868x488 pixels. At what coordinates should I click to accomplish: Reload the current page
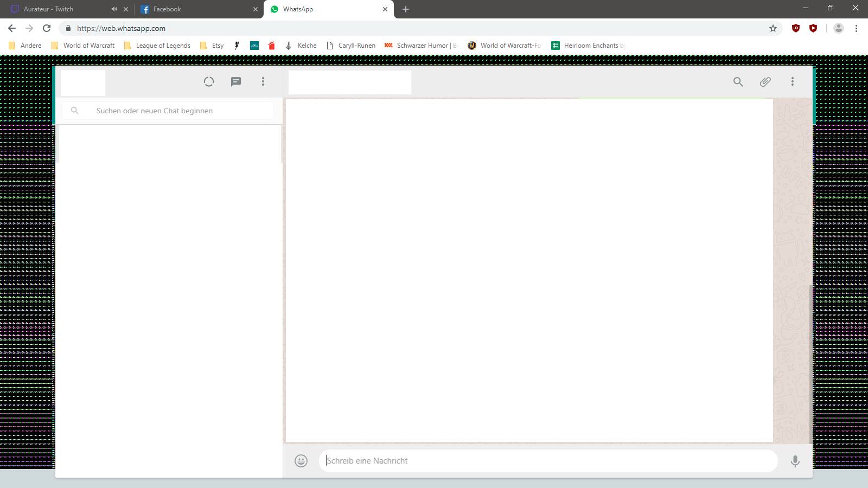point(47,28)
